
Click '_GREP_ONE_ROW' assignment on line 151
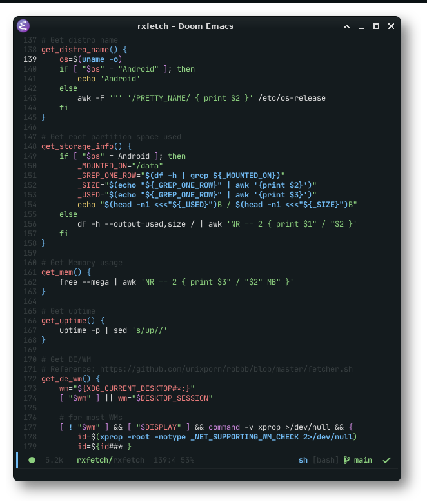click(x=181, y=176)
